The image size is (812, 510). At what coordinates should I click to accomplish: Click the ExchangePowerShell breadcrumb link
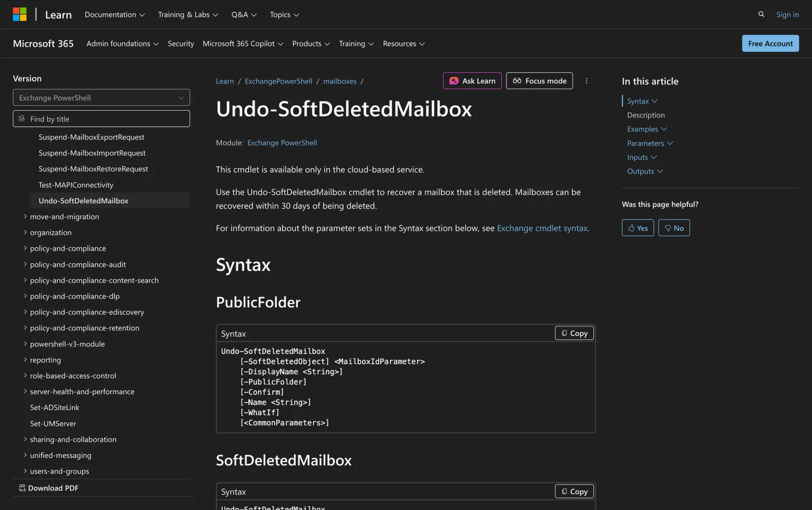(x=279, y=81)
